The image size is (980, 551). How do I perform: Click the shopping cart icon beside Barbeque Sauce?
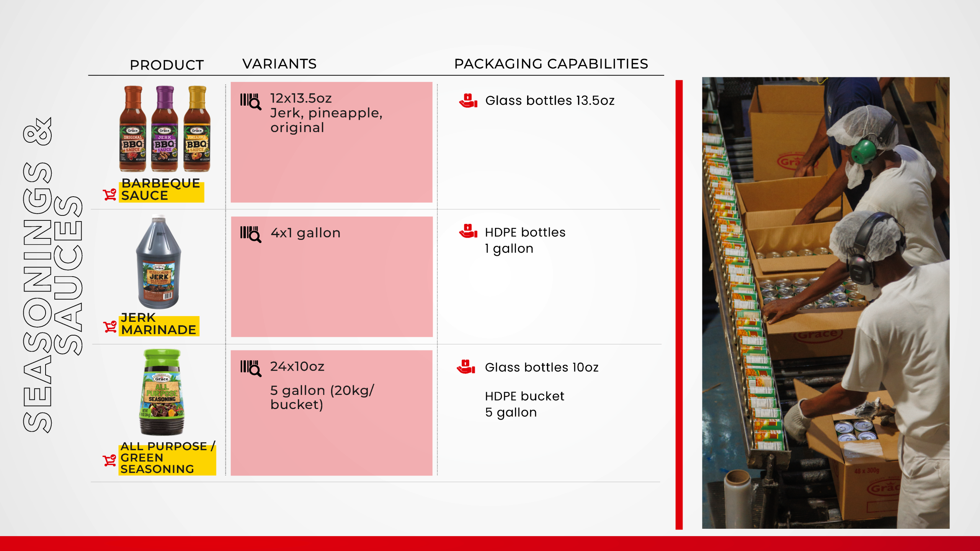coord(109,194)
